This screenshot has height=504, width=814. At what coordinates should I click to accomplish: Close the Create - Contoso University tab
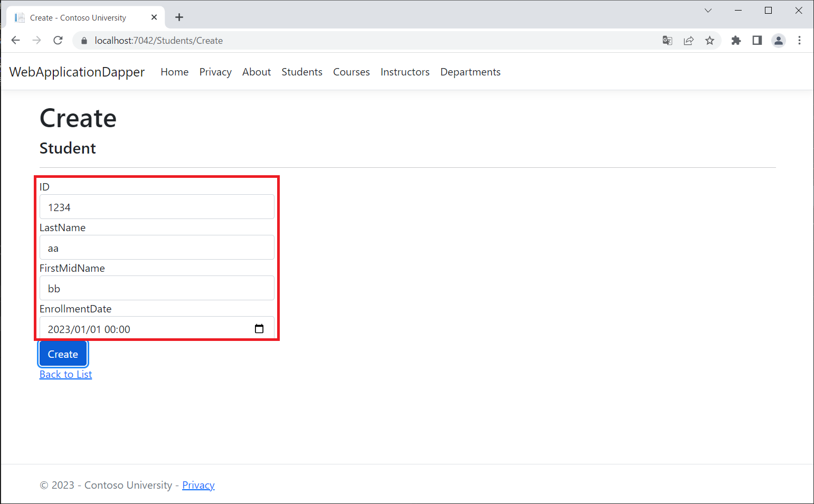pyautogui.click(x=154, y=17)
